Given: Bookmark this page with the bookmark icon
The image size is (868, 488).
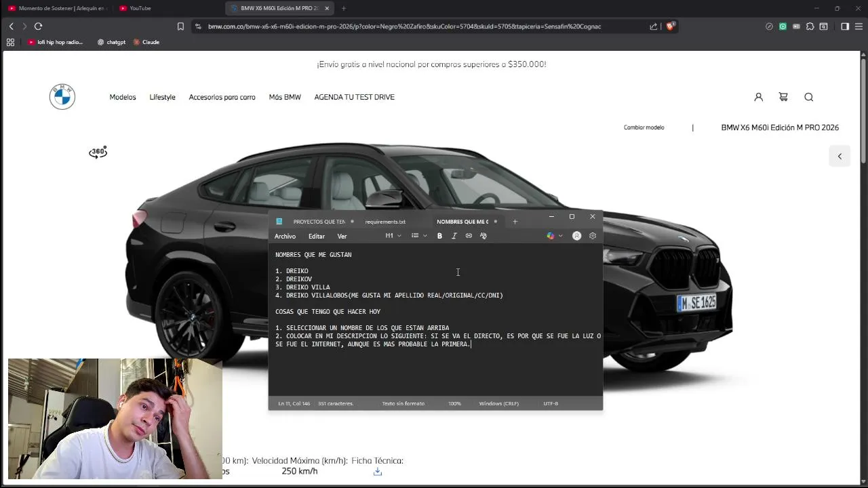Looking at the screenshot, I should coord(180,26).
